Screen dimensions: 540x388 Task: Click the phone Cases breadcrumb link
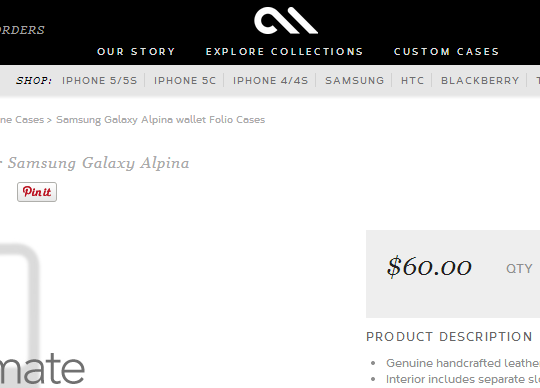tap(22, 120)
